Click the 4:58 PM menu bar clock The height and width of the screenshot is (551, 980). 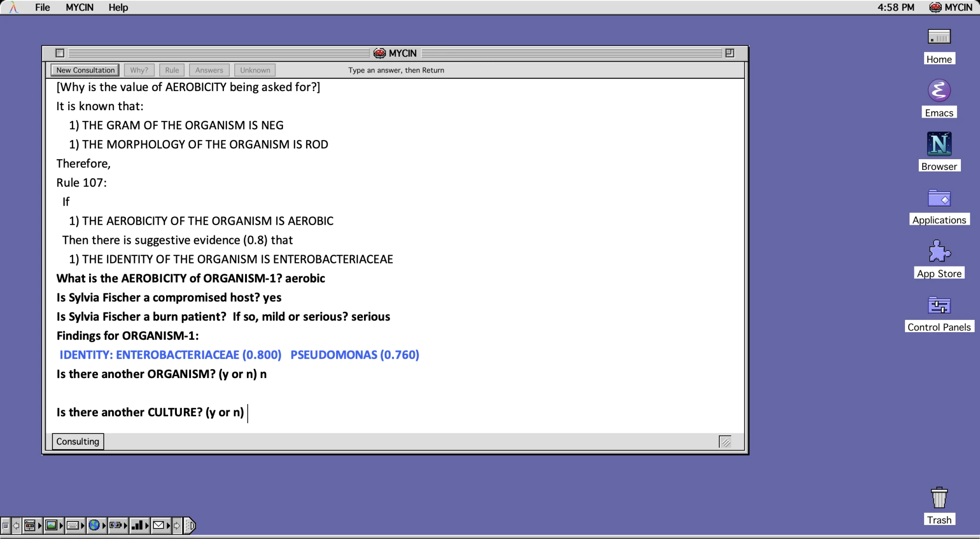pos(896,7)
